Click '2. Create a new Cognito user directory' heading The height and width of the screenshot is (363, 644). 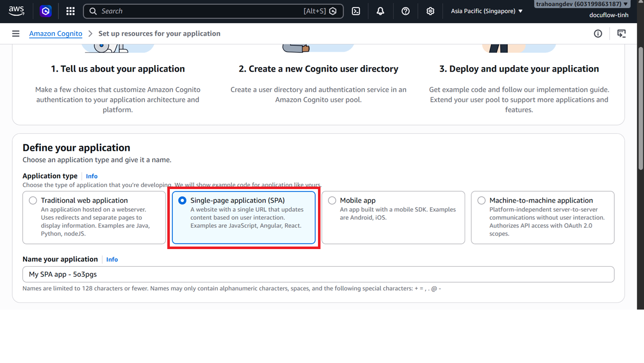pos(318,69)
